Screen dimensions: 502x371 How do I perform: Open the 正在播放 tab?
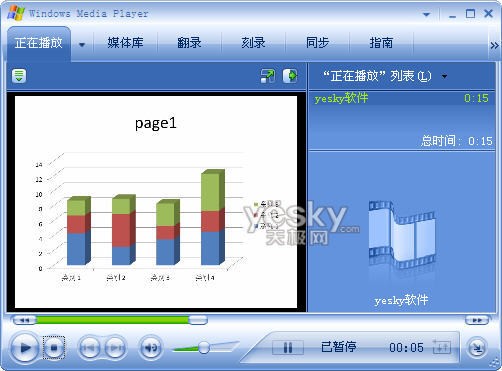point(39,43)
